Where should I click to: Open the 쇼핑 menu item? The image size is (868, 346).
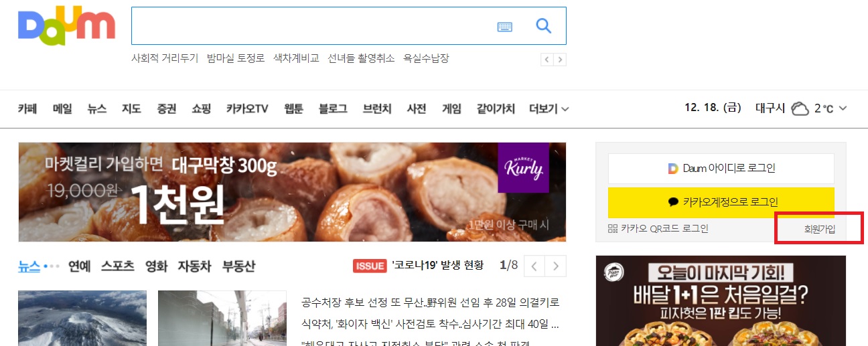pos(202,108)
